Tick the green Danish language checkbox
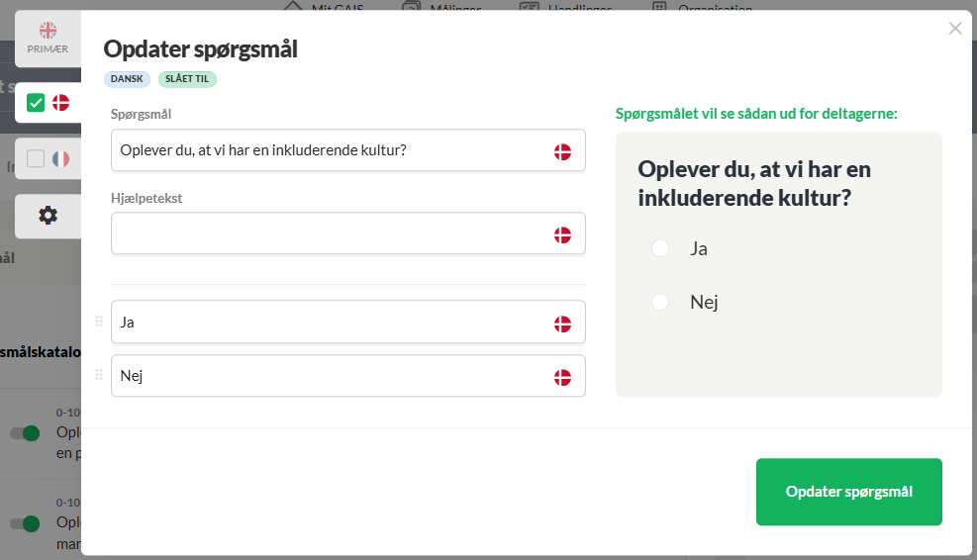This screenshot has width=977, height=560. pyautogui.click(x=36, y=103)
